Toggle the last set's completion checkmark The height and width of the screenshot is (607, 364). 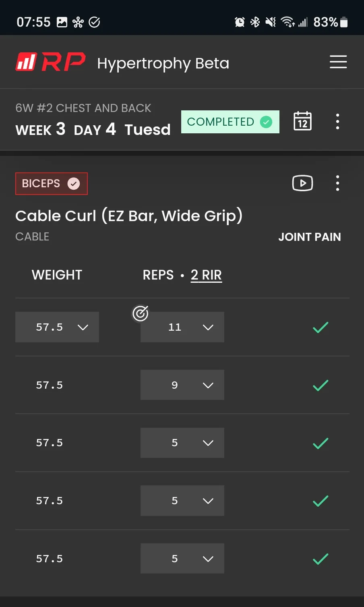point(321,559)
